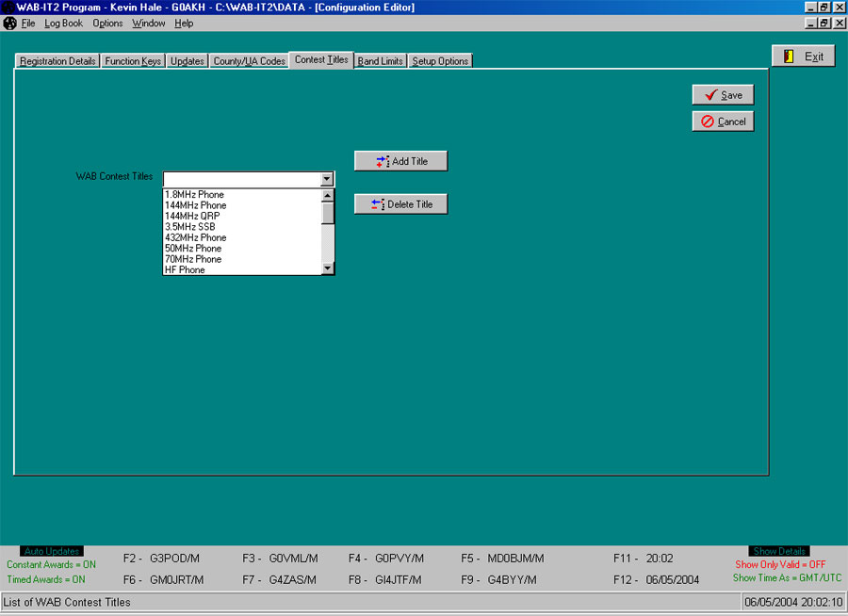Click the Cancel prohibition sign icon
848x616 pixels.
(x=709, y=121)
